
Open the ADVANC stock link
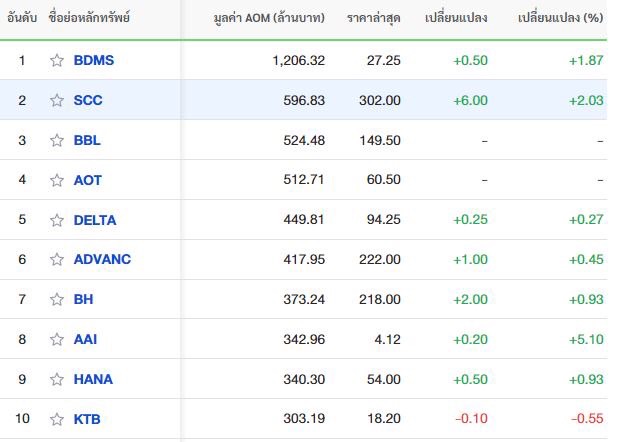[x=102, y=259]
